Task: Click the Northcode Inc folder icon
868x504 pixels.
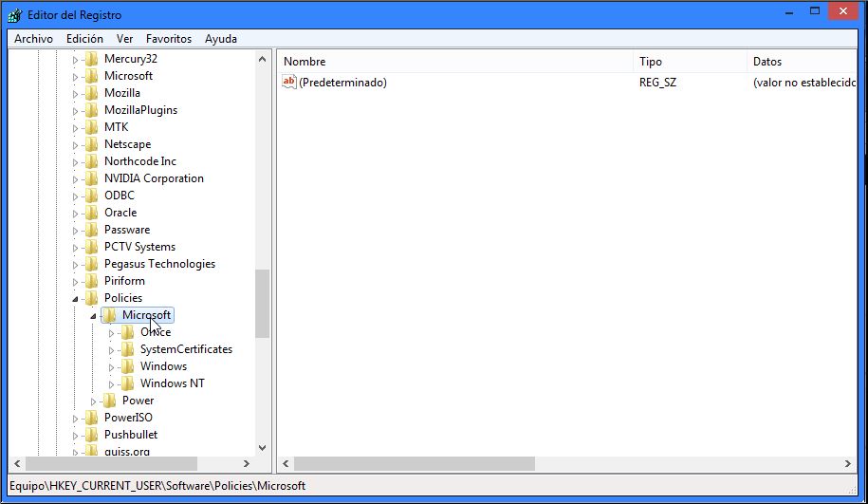Action: click(x=92, y=161)
